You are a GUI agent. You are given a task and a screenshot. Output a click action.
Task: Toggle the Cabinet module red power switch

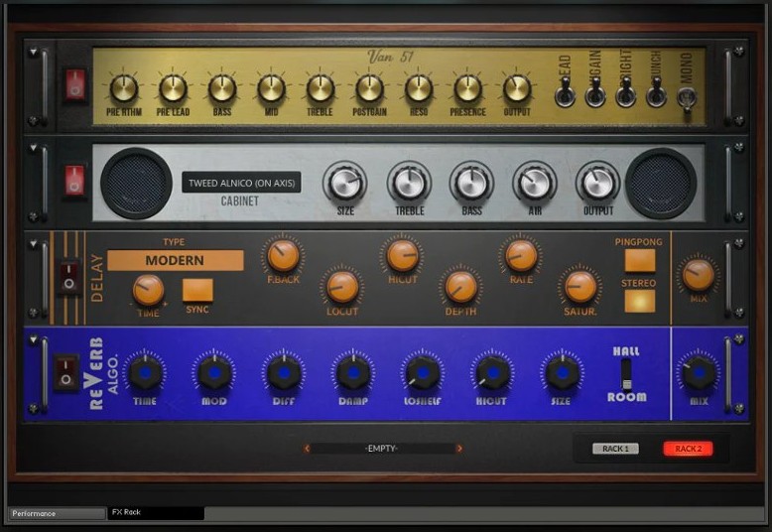click(75, 181)
